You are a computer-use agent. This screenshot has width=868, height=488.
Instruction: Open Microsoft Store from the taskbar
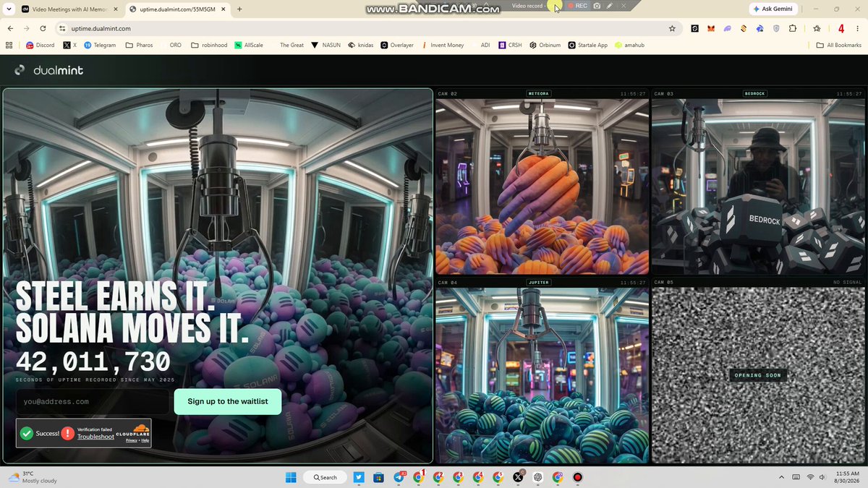coord(378,477)
